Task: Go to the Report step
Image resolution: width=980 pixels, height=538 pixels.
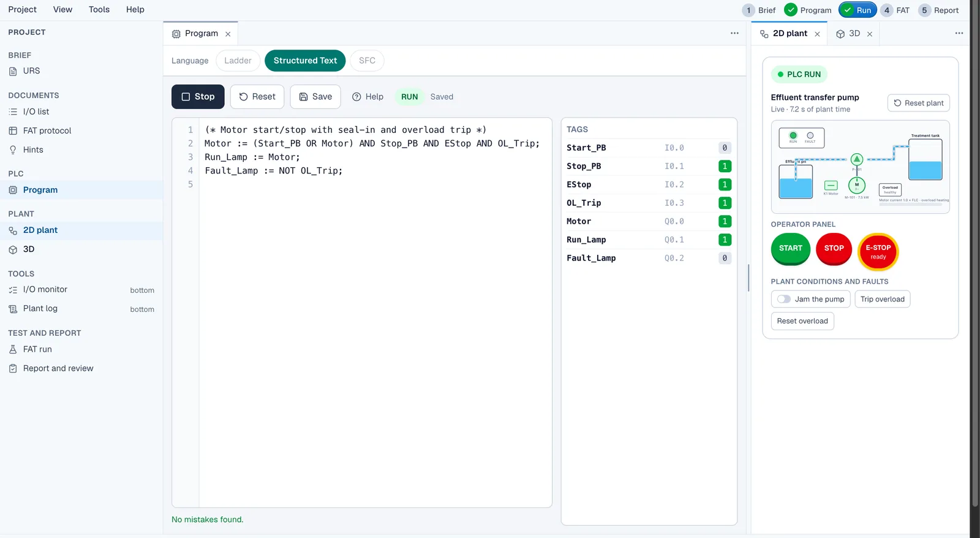Action: [940, 10]
